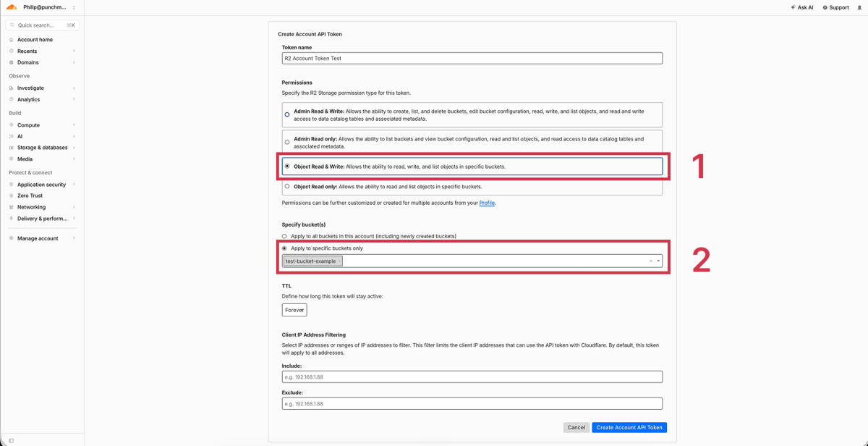
Task: Expand the Investigate chevron
Action: (74, 88)
